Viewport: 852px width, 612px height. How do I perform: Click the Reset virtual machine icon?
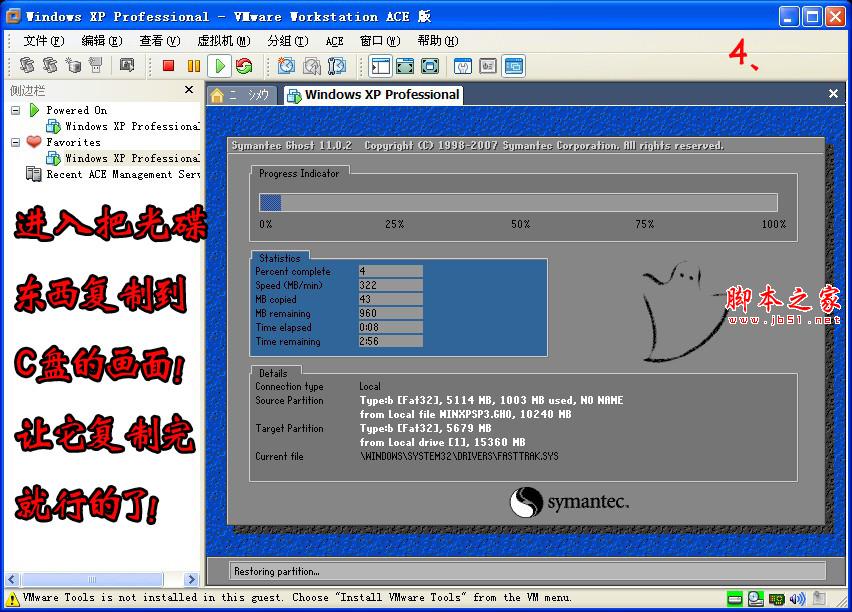click(245, 66)
